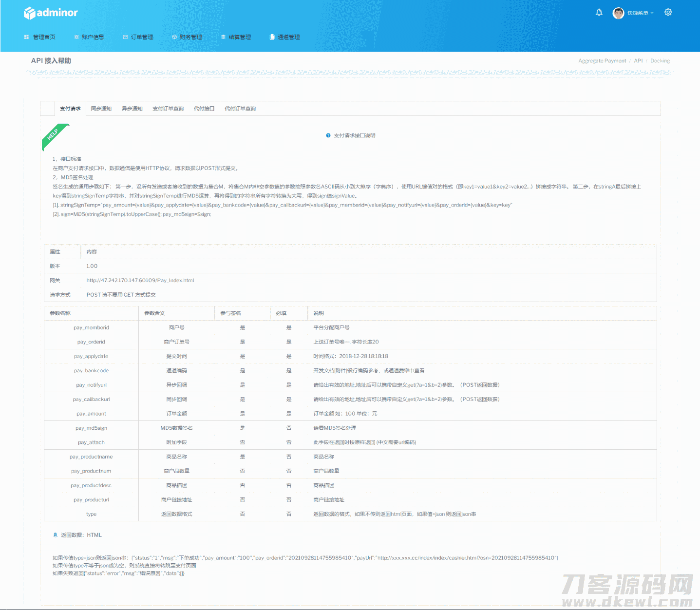The image size is (700, 610).
Task: Click the user avatar picture
Action: click(x=618, y=13)
